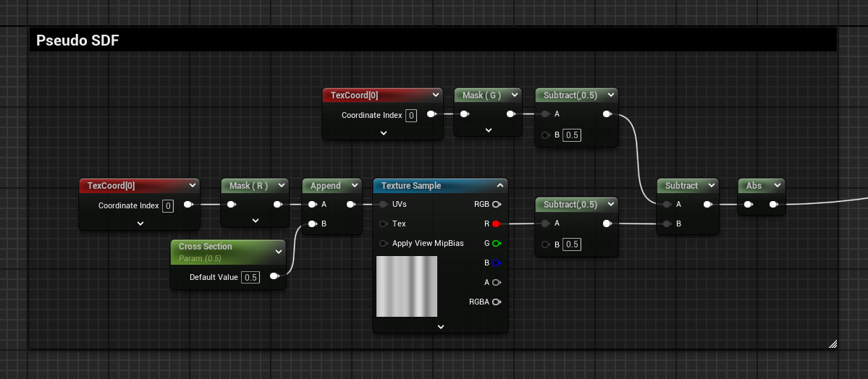Screen dimensions: 868x379
Task: Click the Abs node output pin
Action: (773, 205)
